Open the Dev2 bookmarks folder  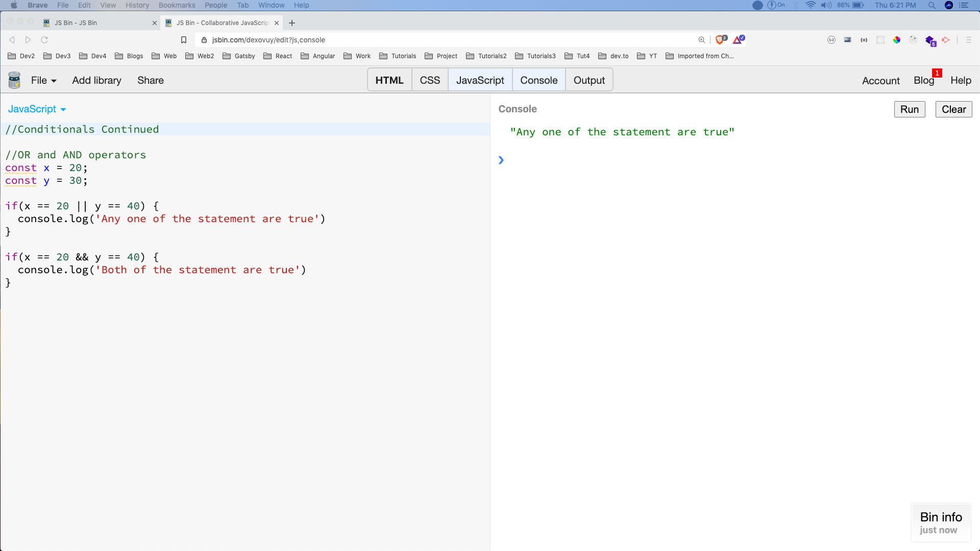click(x=21, y=56)
